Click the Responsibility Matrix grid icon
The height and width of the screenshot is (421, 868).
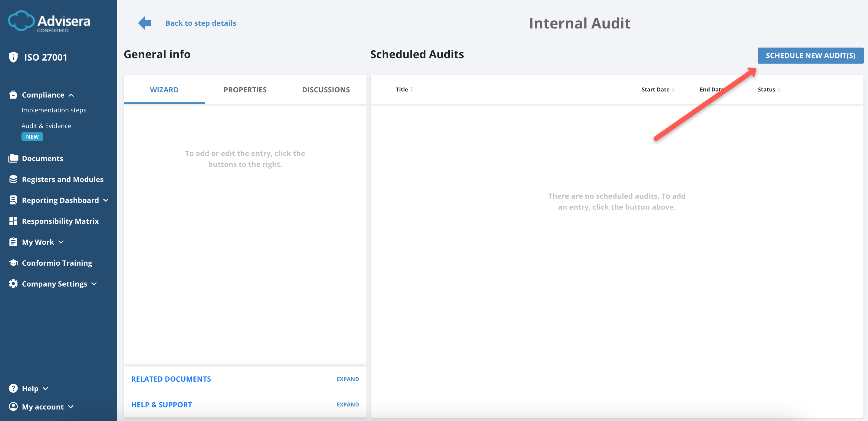13,221
